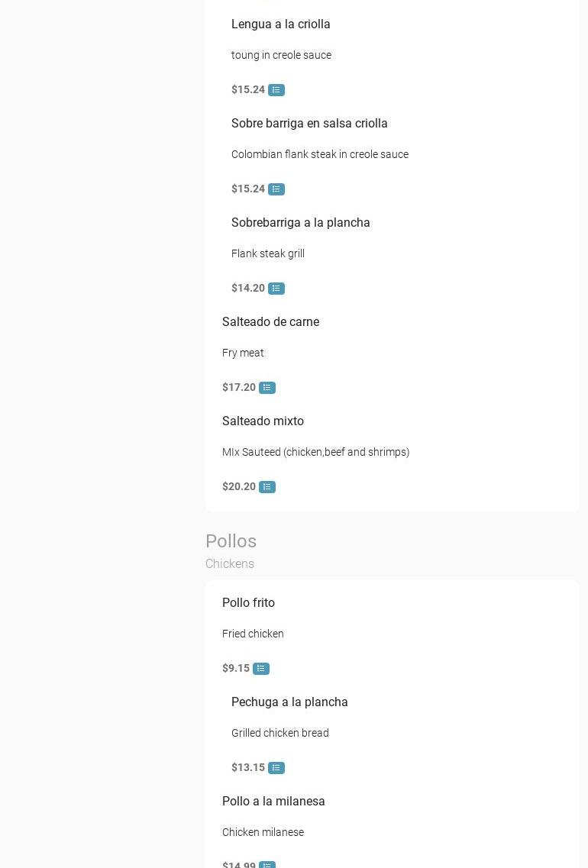This screenshot has width=588, height=868.
Task: Select Pechuga a la plancha dish
Action: click(289, 702)
